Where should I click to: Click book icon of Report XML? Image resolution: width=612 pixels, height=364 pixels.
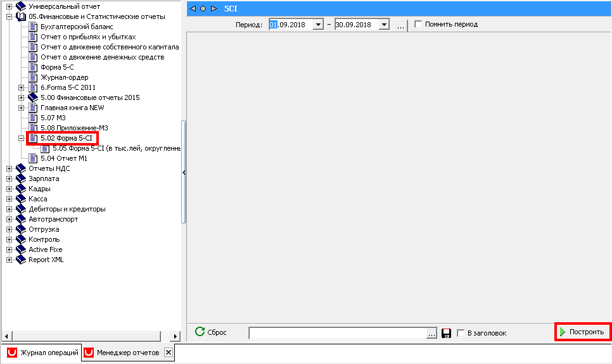(21, 260)
